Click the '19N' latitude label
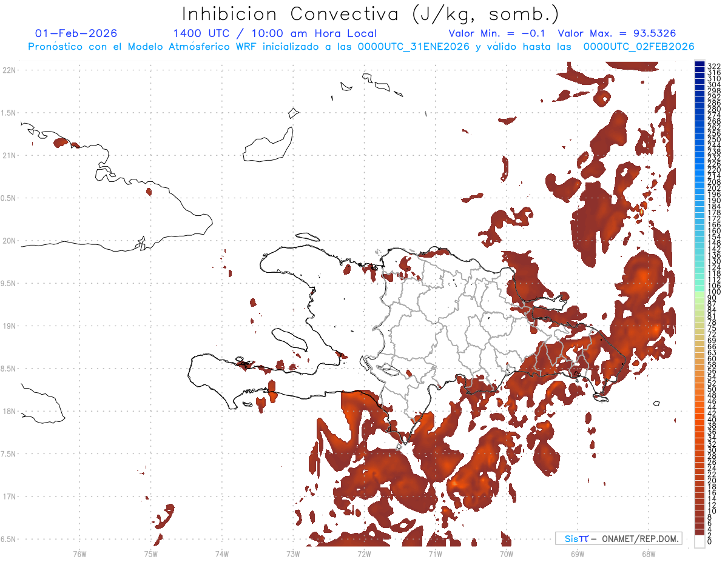 click(8, 326)
